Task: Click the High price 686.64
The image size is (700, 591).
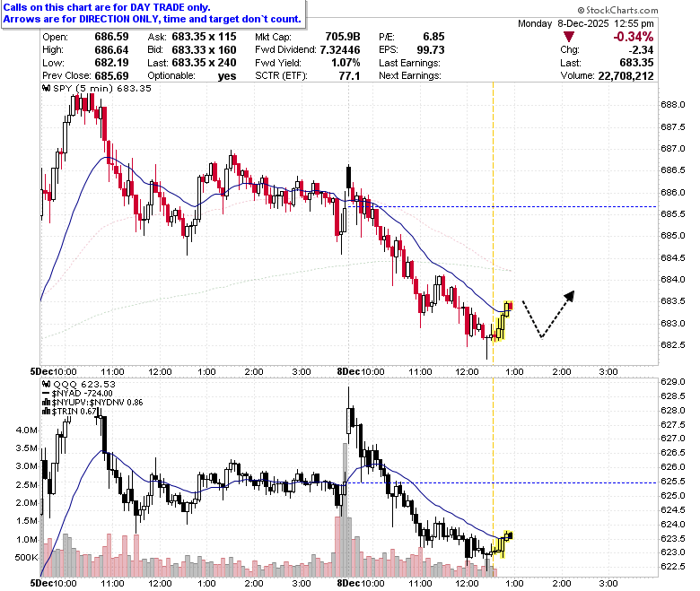Action: click(111, 50)
